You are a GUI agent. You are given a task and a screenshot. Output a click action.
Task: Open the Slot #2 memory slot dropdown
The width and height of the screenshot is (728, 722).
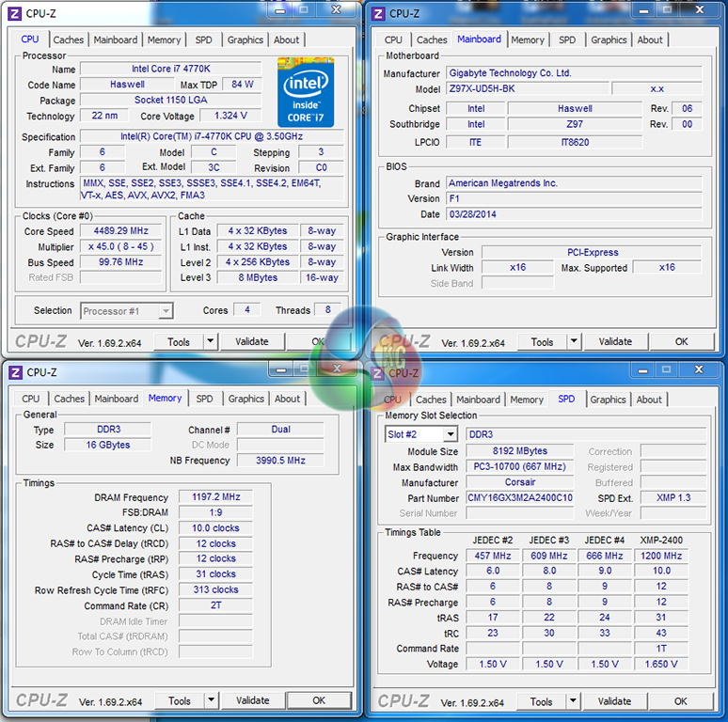click(450, 434)
